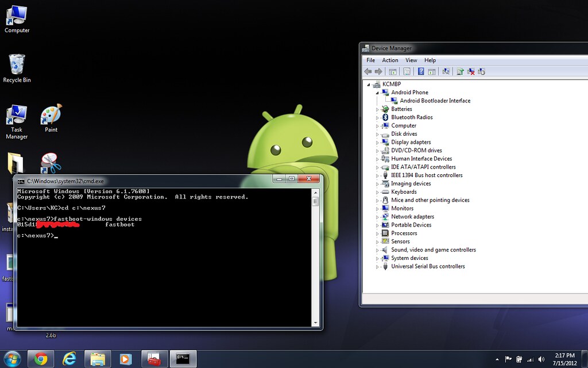Image resolution: width=588 pixels, height=368 pixels.
Task: Open the Help menu in Device Manager
Action: tap(430, 60)
